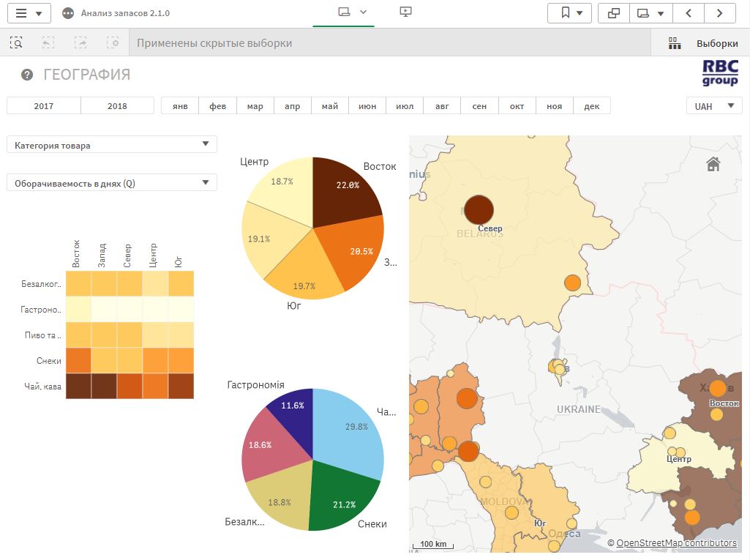Open OpenStreetMap contributors link
Viewport: 750px width, 560px height.
(x=676, y=543)
